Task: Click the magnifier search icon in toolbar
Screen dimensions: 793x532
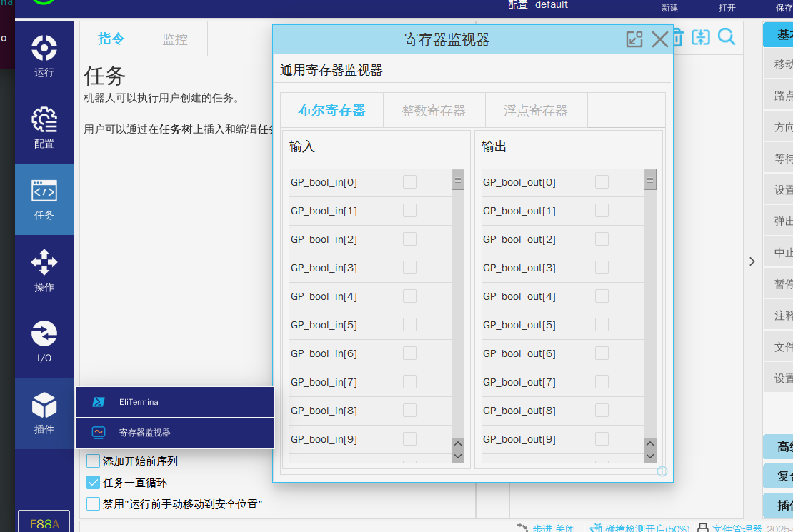Action: (x=727, y=37)
